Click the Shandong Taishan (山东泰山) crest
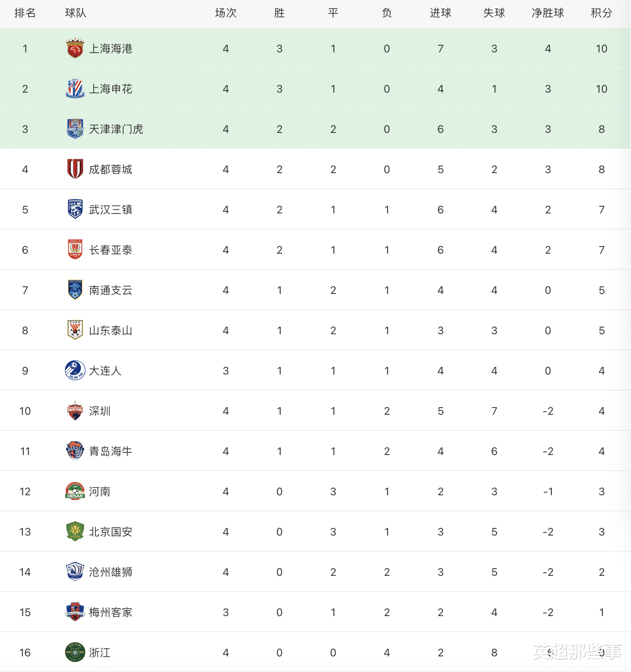This screenshot has height=672, width=631. pyautogui.click(x=75, y=330)
